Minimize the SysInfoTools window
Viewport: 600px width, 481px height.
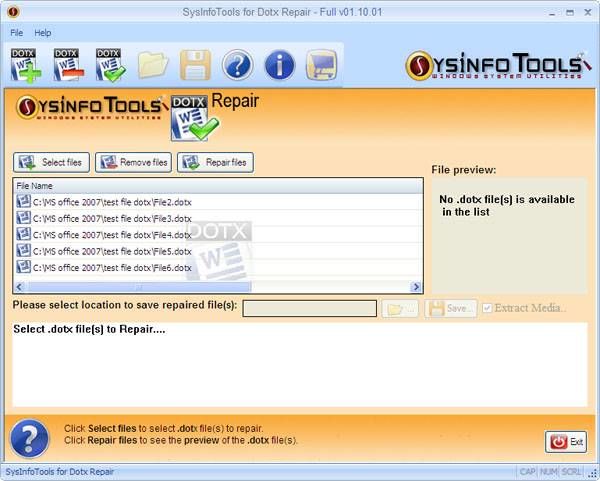tap(552, 13)
